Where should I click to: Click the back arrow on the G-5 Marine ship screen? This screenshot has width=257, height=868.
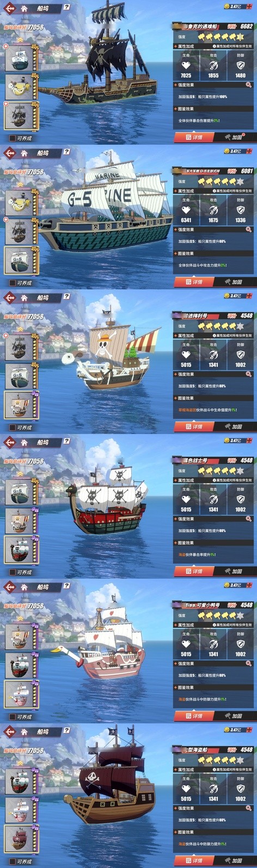click(9, 153)
